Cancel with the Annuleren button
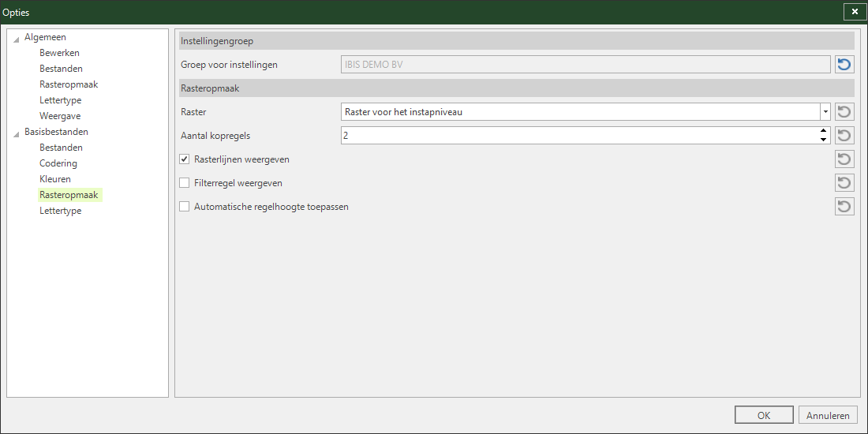This screenshot has height=434, width=868. point(828,416)
